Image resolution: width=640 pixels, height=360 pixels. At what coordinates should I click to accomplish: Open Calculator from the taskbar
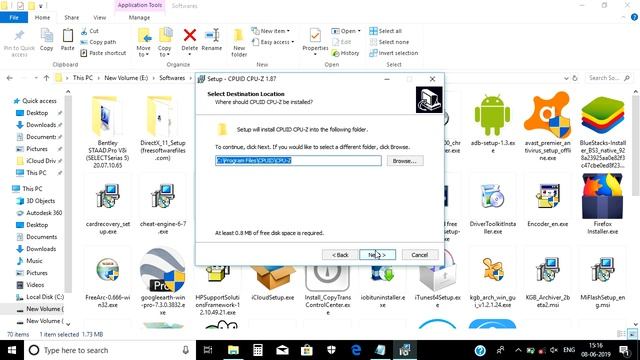pyautogui.click(x=258, y=350)
